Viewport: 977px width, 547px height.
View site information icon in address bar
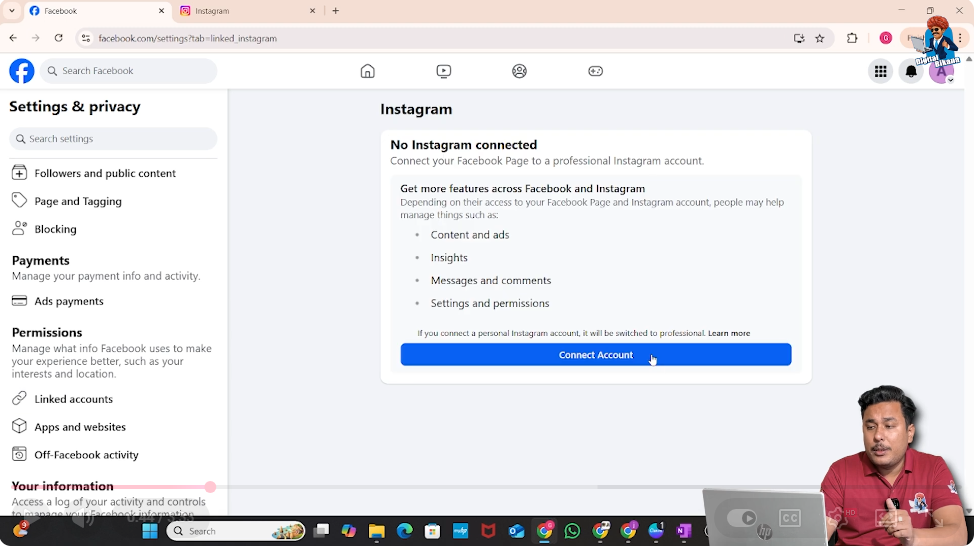coord(86,38)
